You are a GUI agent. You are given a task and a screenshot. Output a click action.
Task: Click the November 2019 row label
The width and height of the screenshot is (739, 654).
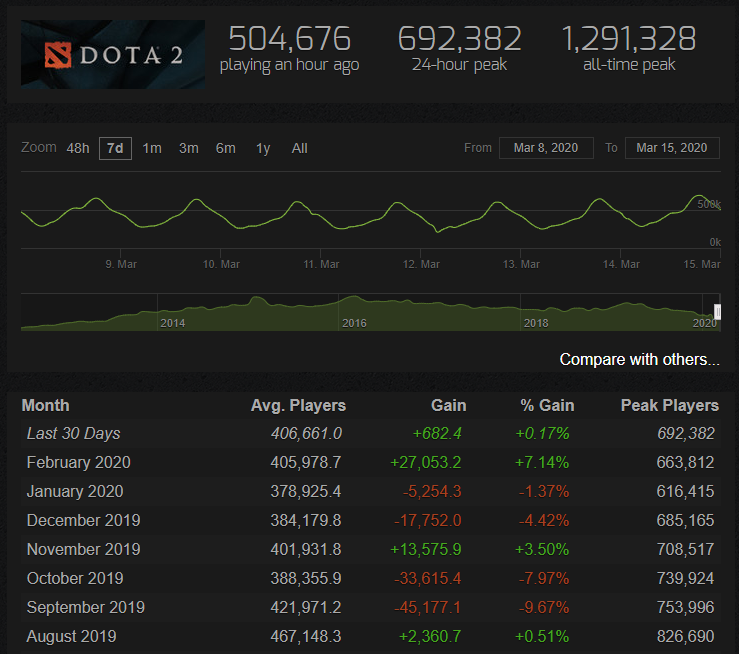[84, 549]
